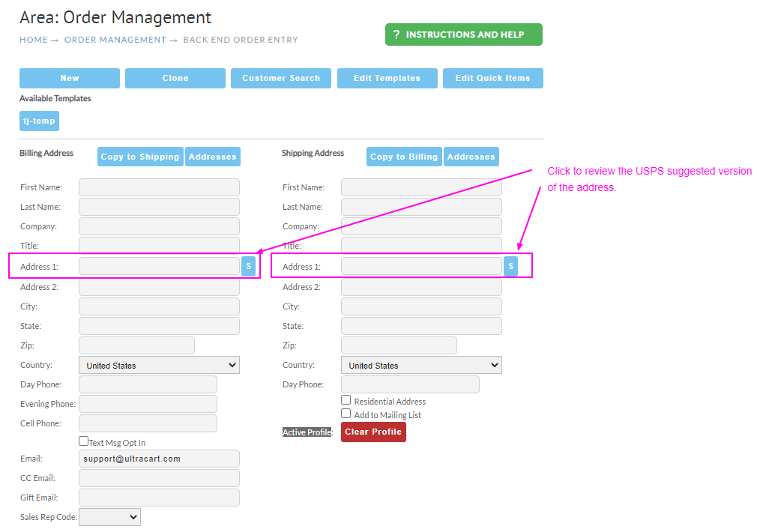
Task: Focus billing Company field
Action: click(159, 226)
